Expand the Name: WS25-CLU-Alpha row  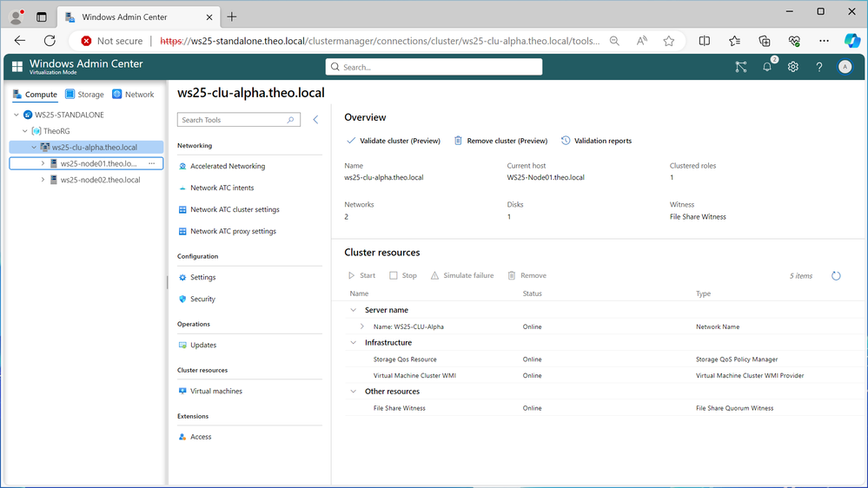pyautogui.click(x=362, y=326)
